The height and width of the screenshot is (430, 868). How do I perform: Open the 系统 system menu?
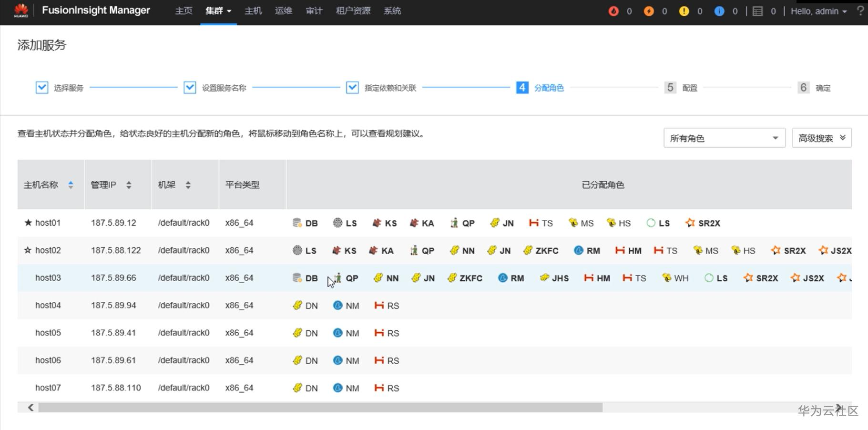pyautogui.click(x=392, y=11)
